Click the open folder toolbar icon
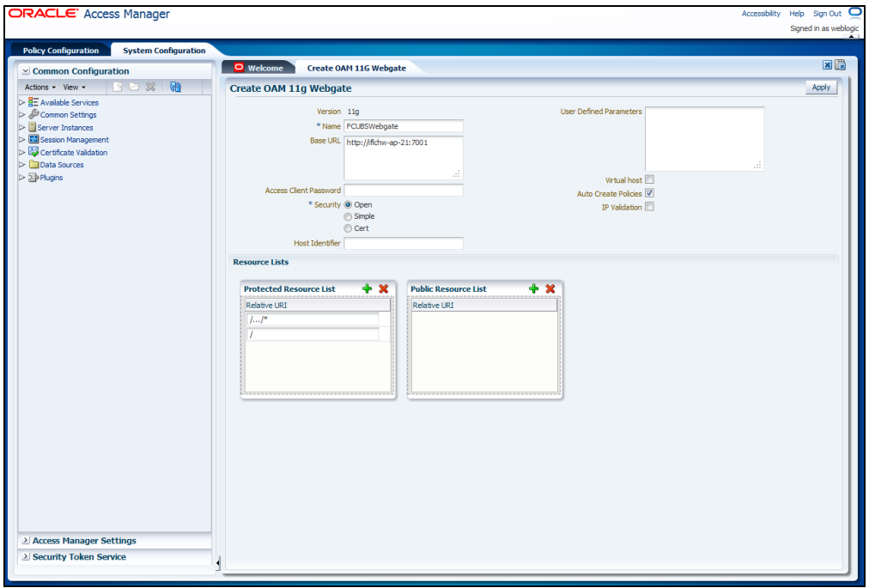Screen dimensions: 869x588 134,87
